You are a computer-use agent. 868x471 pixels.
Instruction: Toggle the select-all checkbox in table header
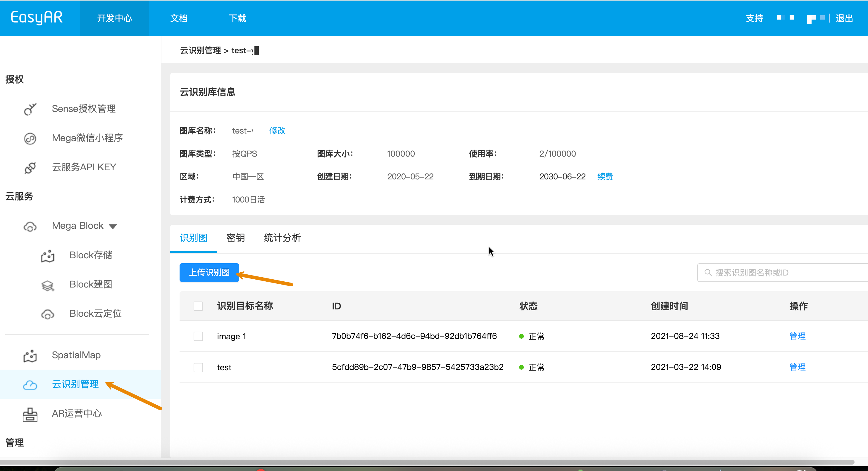[x=198, y=306]
